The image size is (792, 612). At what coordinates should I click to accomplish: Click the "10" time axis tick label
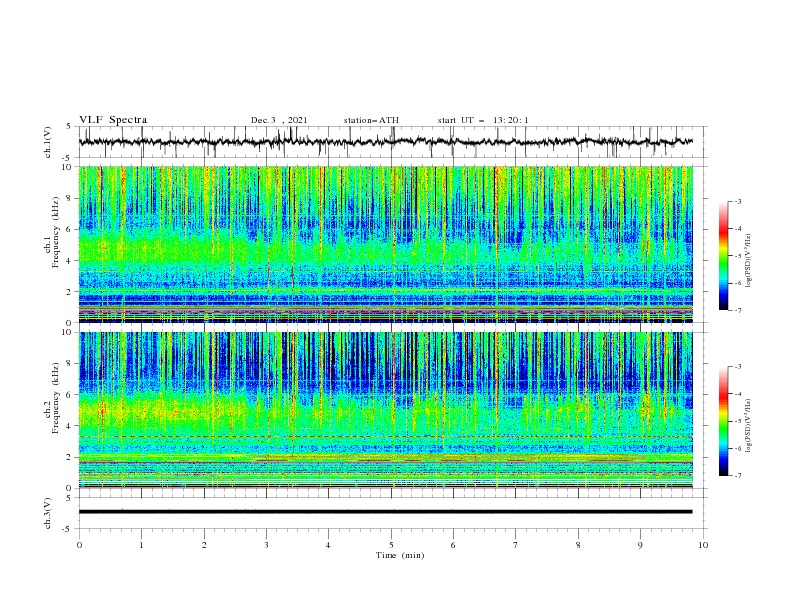[703, 545]
